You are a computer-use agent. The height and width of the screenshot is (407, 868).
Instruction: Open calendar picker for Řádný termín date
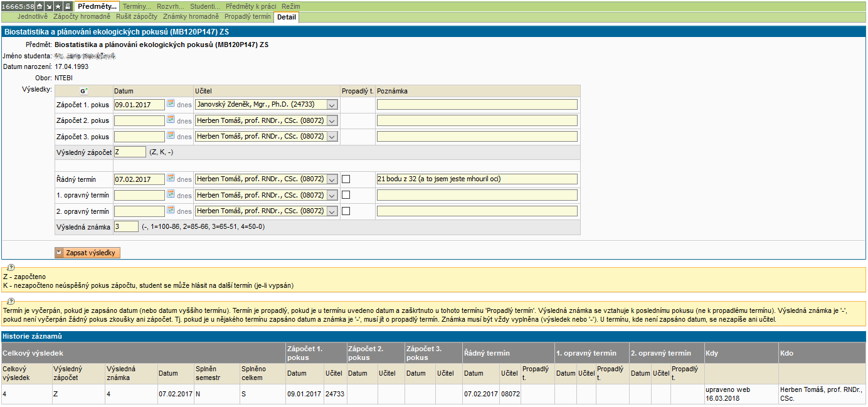click(x=171, y=179)
